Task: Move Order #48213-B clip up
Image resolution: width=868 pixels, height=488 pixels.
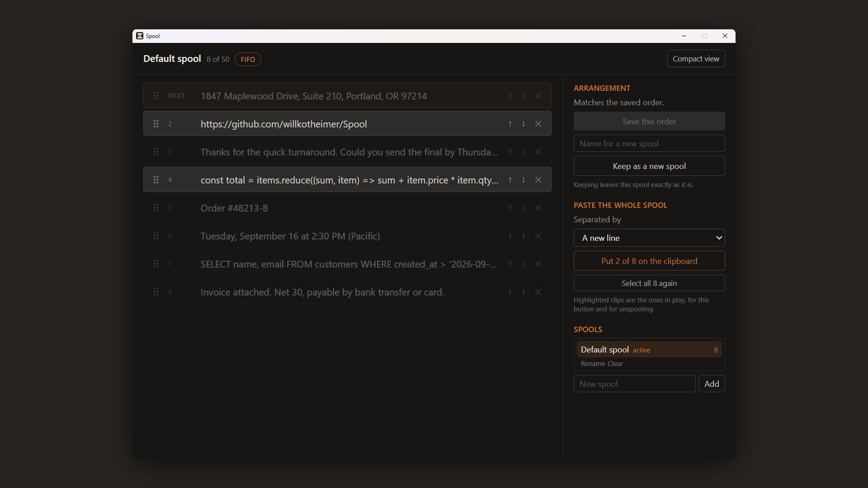Action: click(x=510, y=208)
